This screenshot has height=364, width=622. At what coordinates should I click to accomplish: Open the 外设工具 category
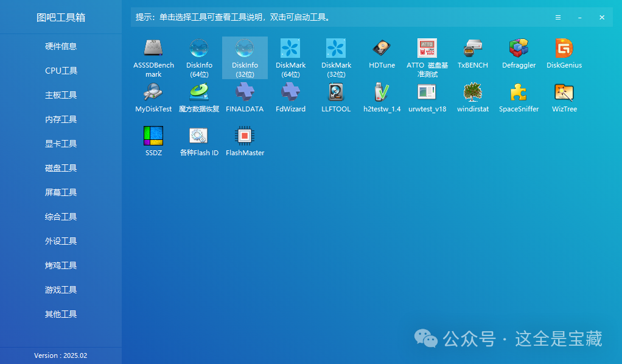[x=61, y=241]
